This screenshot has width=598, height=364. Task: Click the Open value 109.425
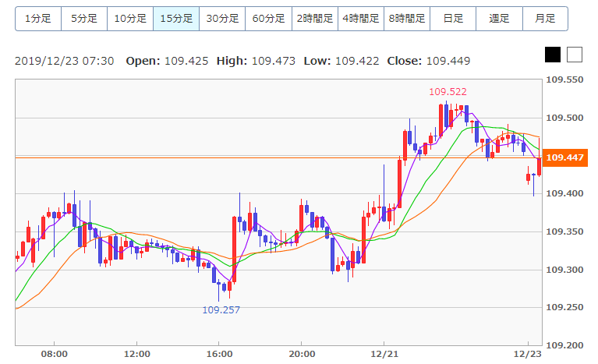coord(186,61)
